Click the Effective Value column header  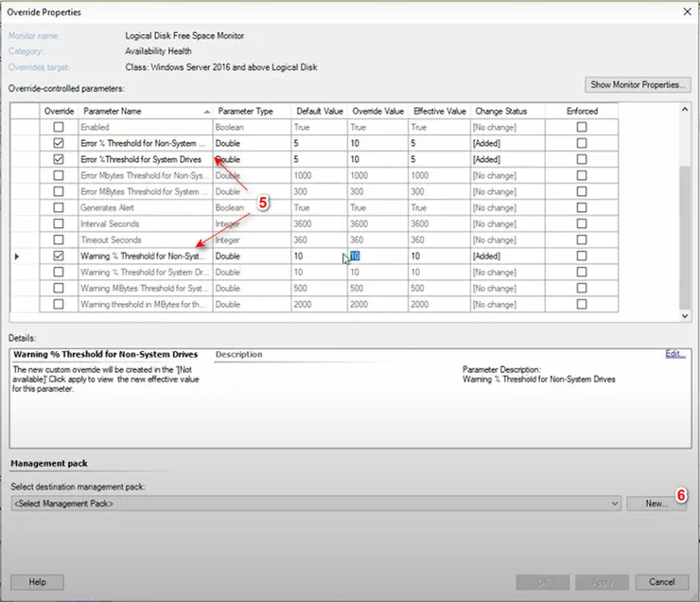pos(439,111)
